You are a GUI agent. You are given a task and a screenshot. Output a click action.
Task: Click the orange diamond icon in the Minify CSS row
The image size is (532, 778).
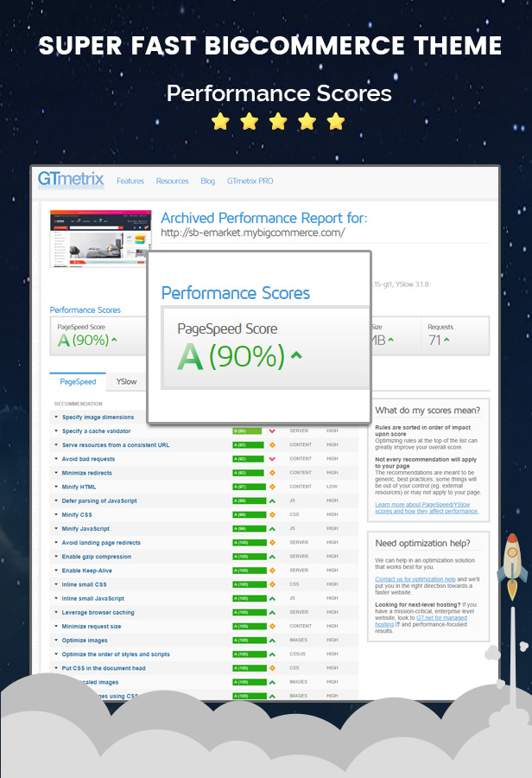pyautogui.click(x=272, y=515)
